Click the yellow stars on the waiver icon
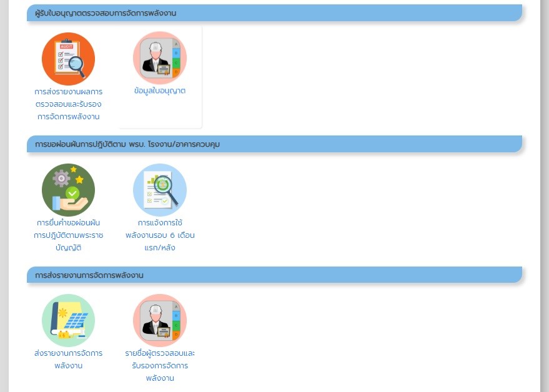 77,175
